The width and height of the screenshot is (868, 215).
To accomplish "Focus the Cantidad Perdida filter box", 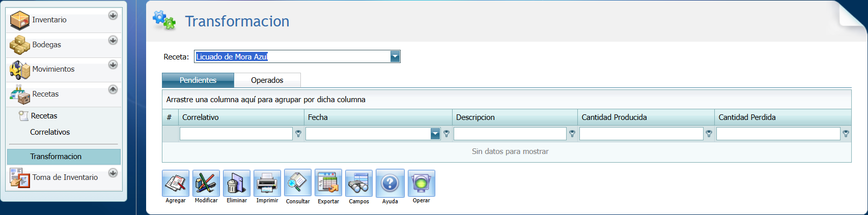I will pos(778,134).
